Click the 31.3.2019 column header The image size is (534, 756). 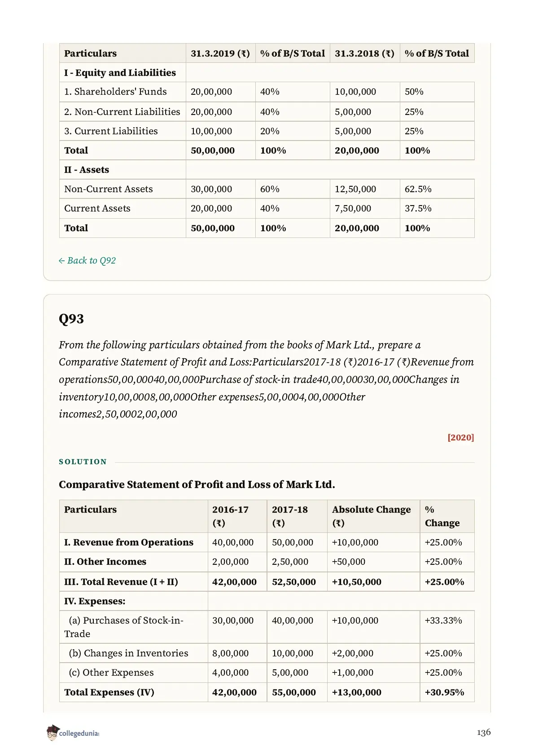220,53
